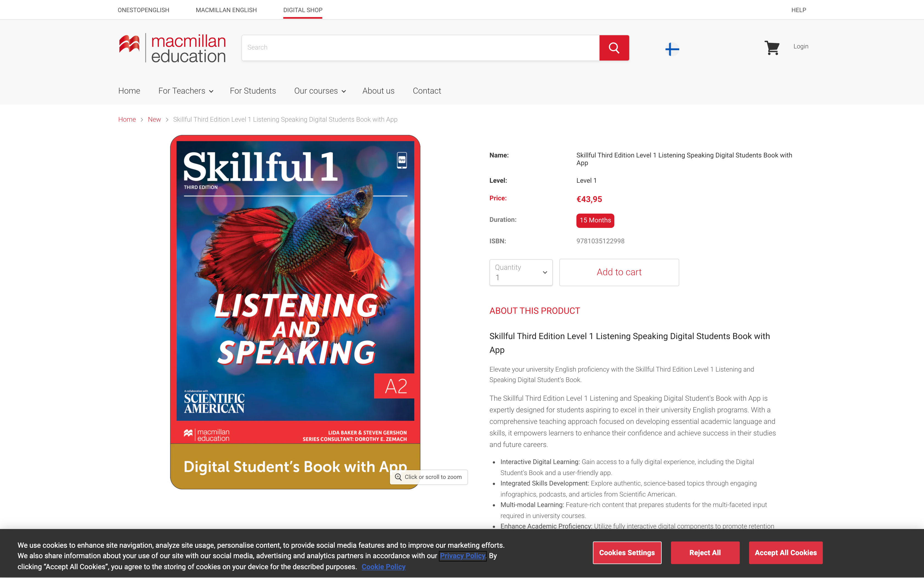
Task: Open the About us page
Action: coord(378,91)
